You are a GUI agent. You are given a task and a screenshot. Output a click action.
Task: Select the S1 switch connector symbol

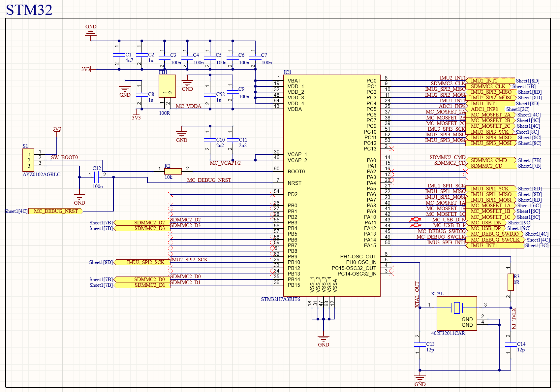[28, 160]
